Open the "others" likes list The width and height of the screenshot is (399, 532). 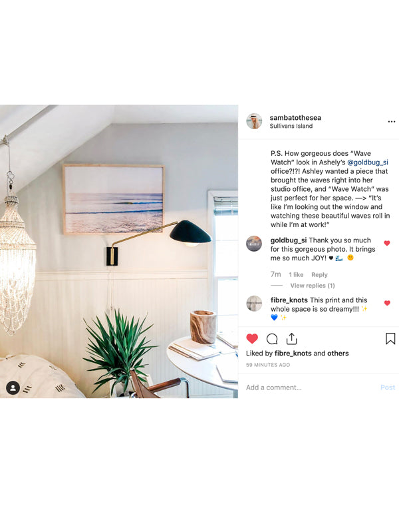click(x=338, y=353)
